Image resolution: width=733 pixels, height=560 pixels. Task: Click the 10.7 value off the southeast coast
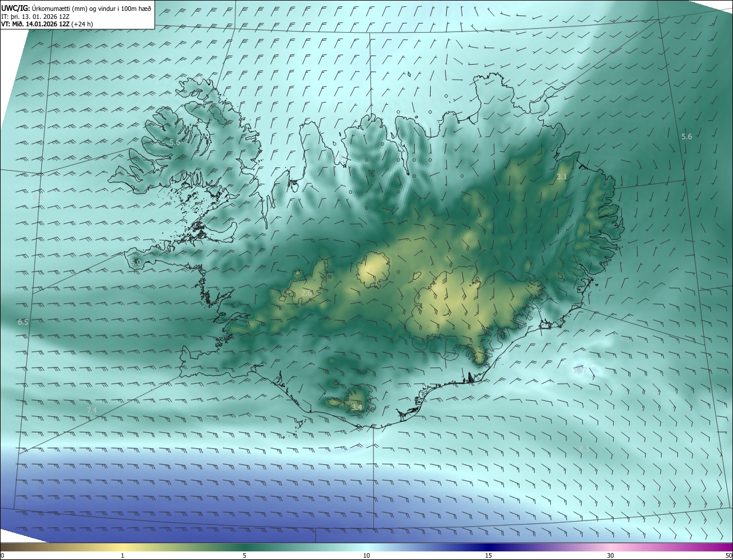pos(580,370)
